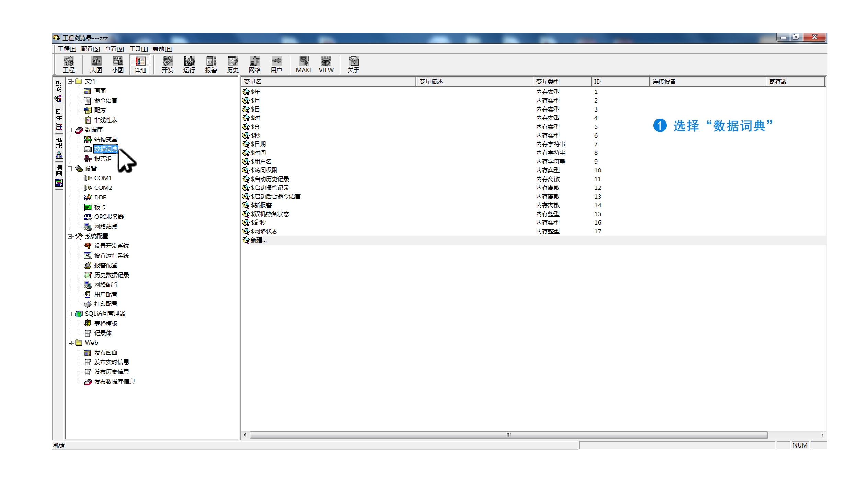
Task: Open the 关于 about icon
Action: point(353,65)
